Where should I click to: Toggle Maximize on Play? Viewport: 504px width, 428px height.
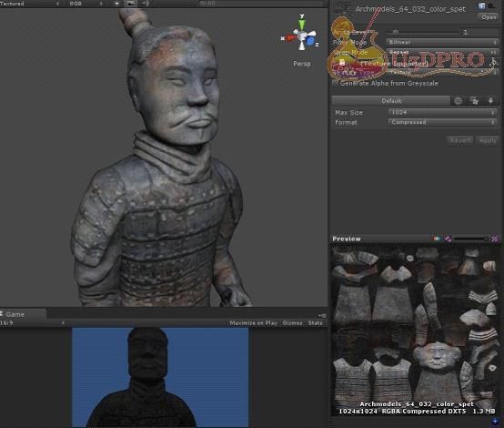click(x=253, y=322)
